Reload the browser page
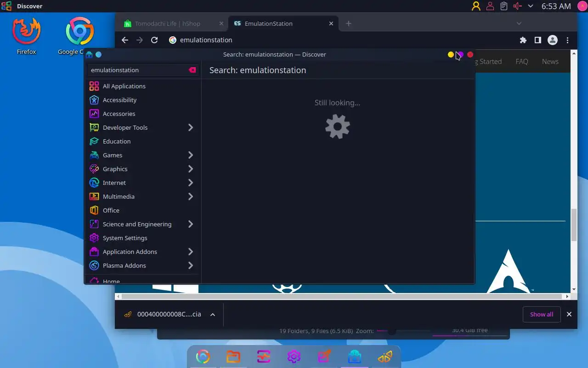588x368 pixels. [x=154, y=40]
